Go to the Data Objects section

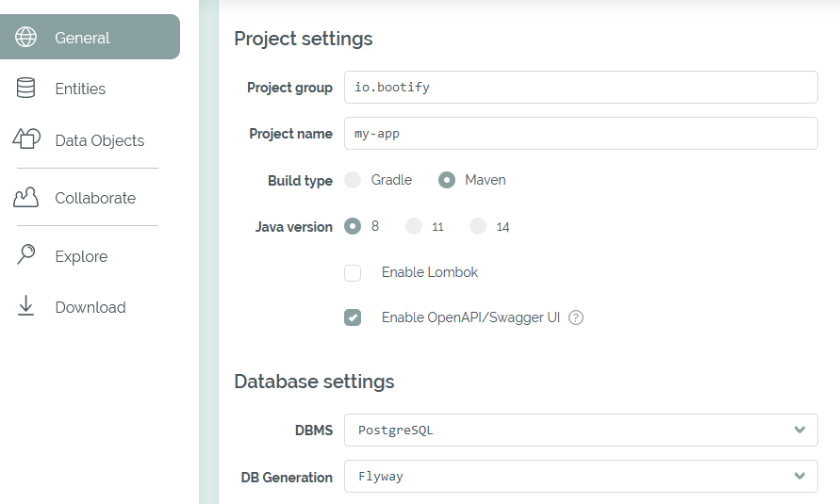pos(99,140)
